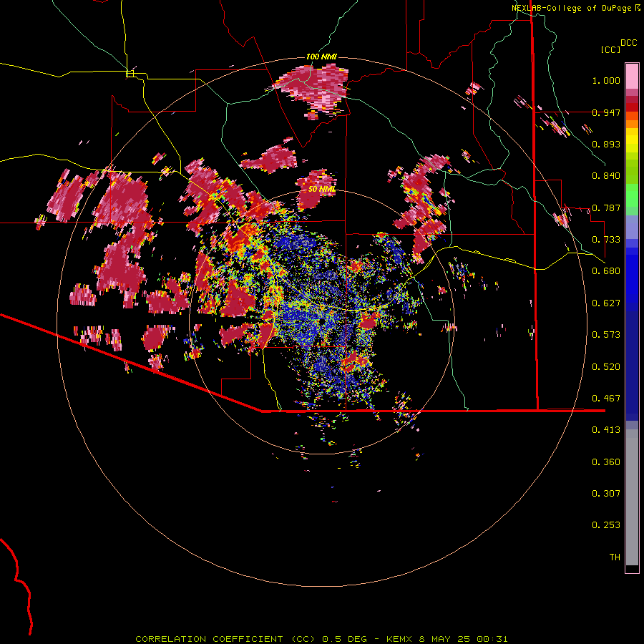
Task: Select the 0.947 scale value
Action: coord(606,112)
